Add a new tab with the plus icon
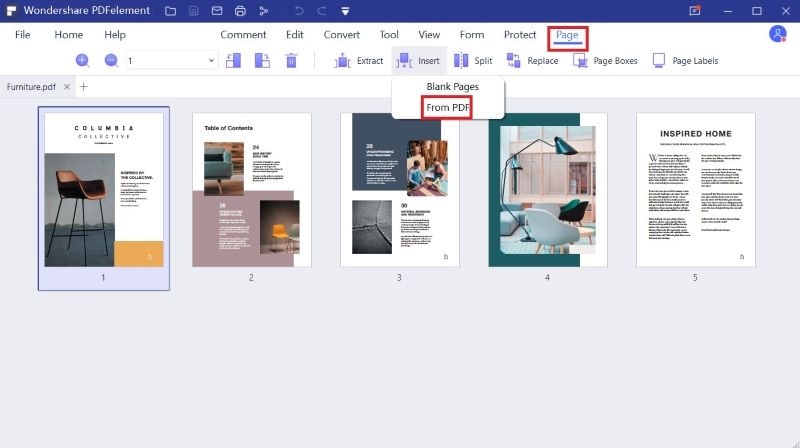800x448 pixels. [84, 87]
